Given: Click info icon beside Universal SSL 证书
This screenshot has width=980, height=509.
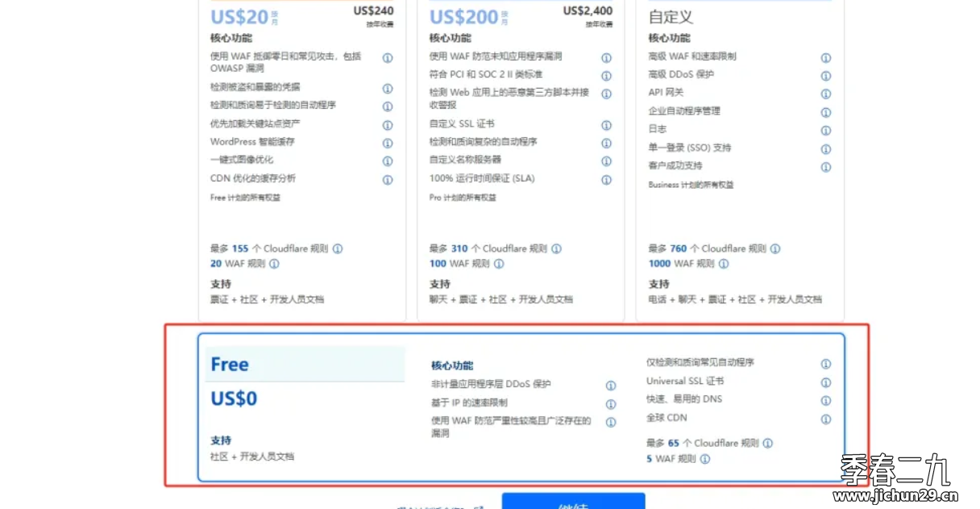Looking at the screenshot, I should [826, 382].
